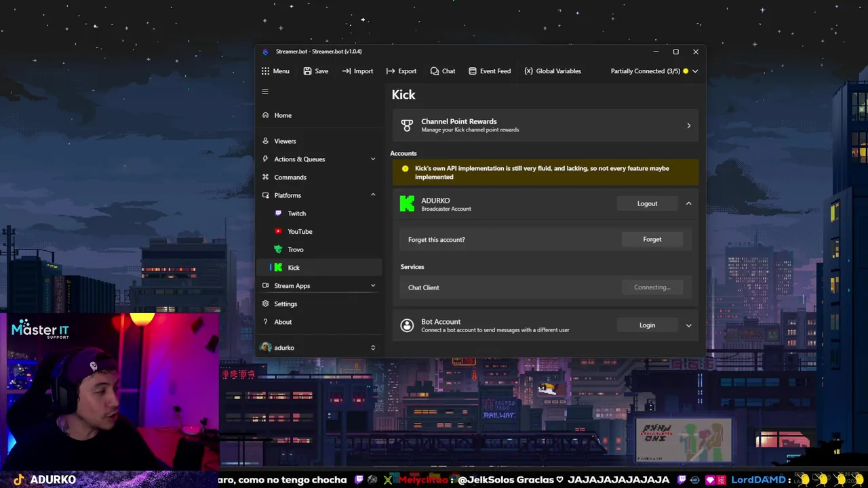This screenshot has height=488, width=868.
Task: Open Channel Point Rewards
Action: pos(545,125)
